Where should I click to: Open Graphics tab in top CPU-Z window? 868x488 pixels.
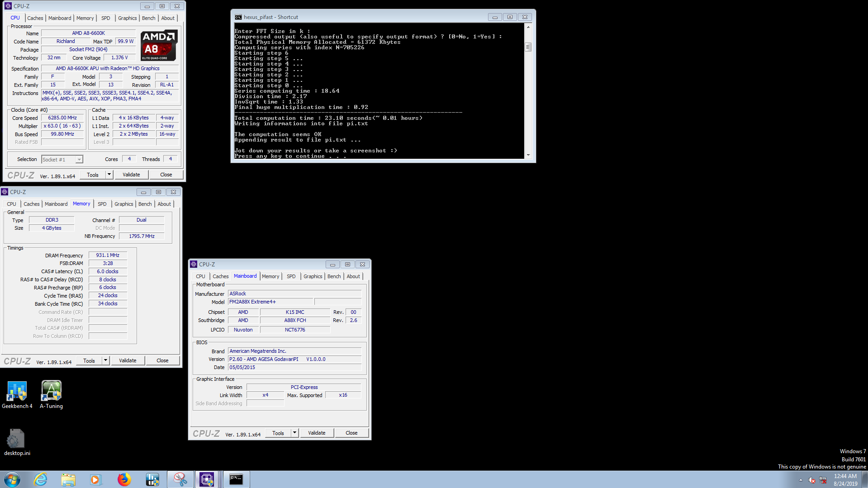tap(127, 18)
